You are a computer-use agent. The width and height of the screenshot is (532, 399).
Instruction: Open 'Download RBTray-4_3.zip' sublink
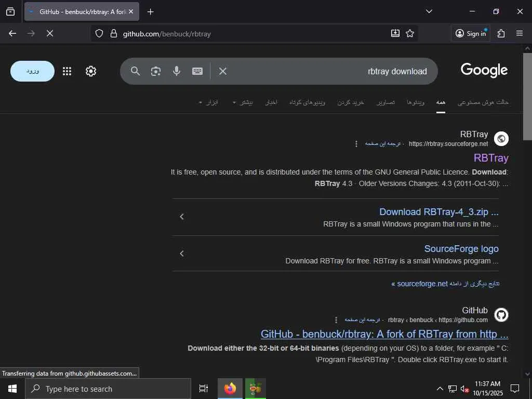[x=438, y=212]
